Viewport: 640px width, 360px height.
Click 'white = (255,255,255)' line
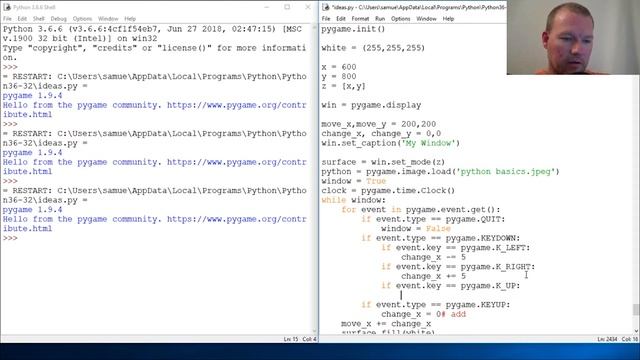point(373,48)
